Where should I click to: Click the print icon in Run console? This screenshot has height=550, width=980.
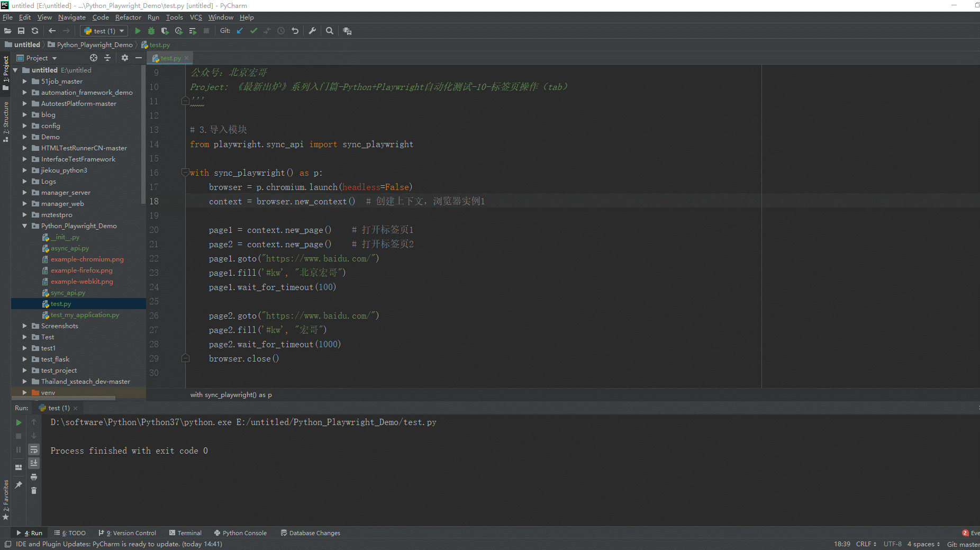pos(34,477)
